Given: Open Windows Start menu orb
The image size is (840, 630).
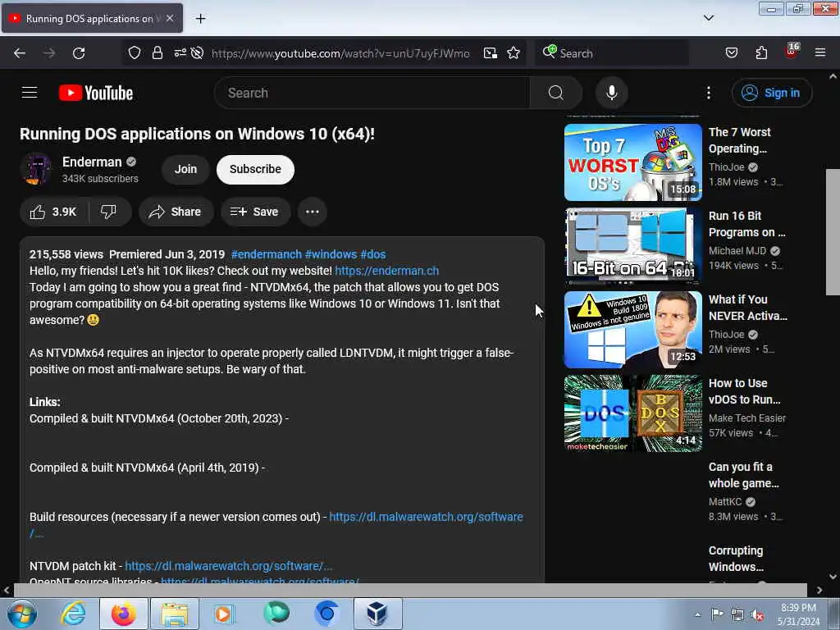Looking at the screenshot, I should pyautogui.click(x=22, y=614).
